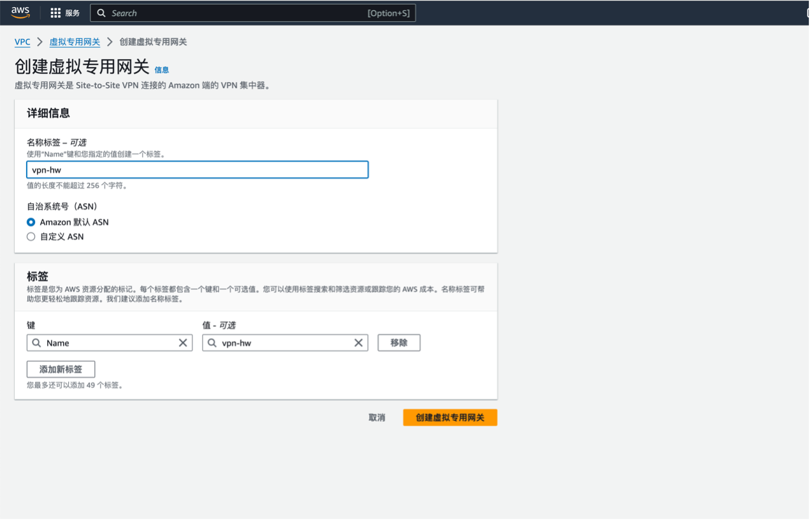The width and height of the screenshot is (812, 521).
Task: Click the magnifier icon in top search bar
Action: point(101,13)
